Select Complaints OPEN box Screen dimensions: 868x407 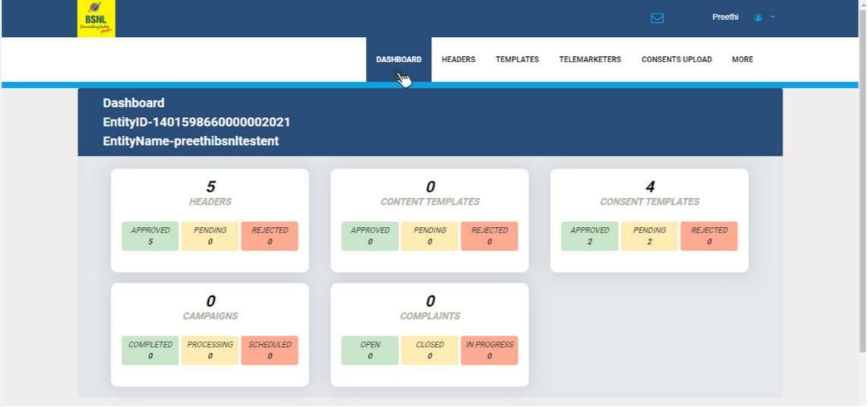pos(370,351)
